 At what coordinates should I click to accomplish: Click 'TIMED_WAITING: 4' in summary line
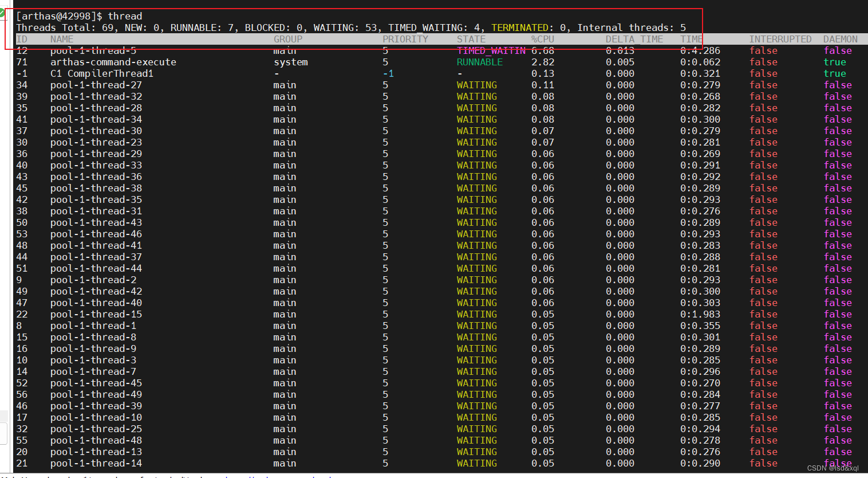tap(434, 28)
